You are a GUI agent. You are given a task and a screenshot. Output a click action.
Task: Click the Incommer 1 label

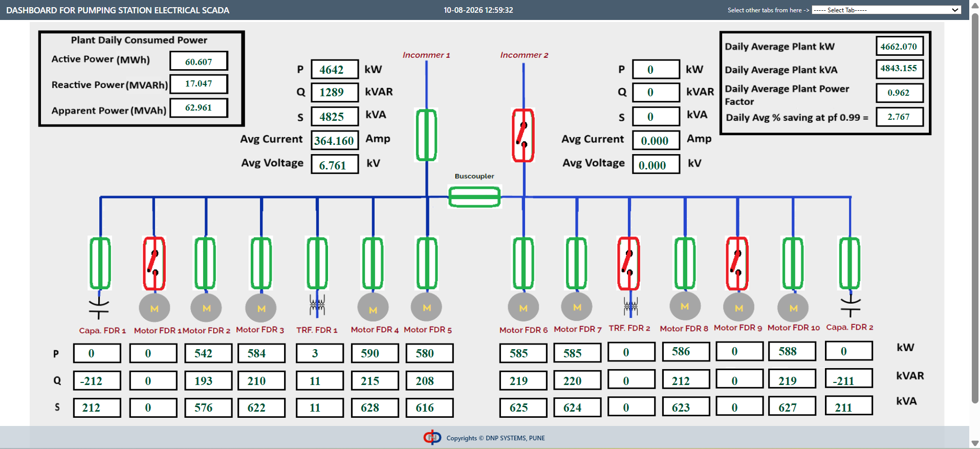coord(426,55)
